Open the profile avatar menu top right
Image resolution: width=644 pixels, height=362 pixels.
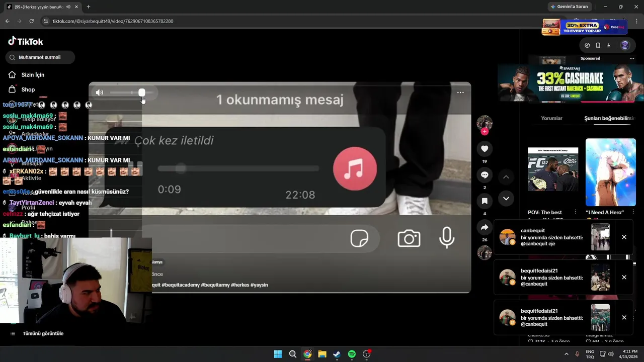[x=625, y=45]
